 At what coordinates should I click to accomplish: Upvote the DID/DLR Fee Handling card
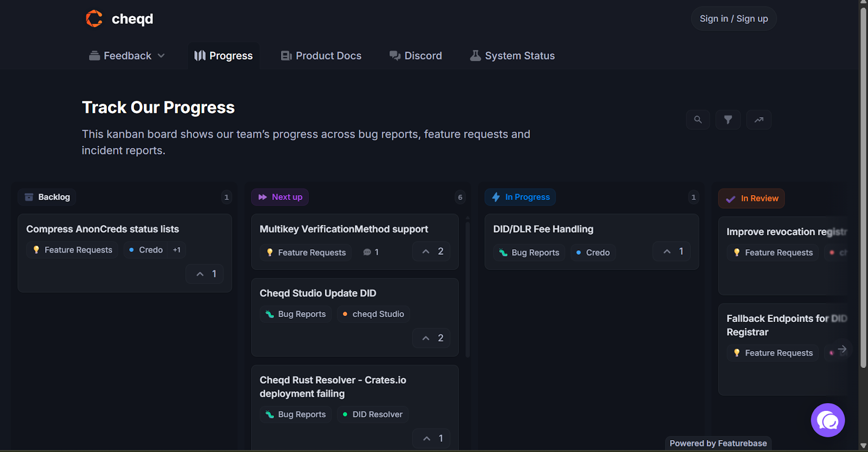(x=672, y=251)
